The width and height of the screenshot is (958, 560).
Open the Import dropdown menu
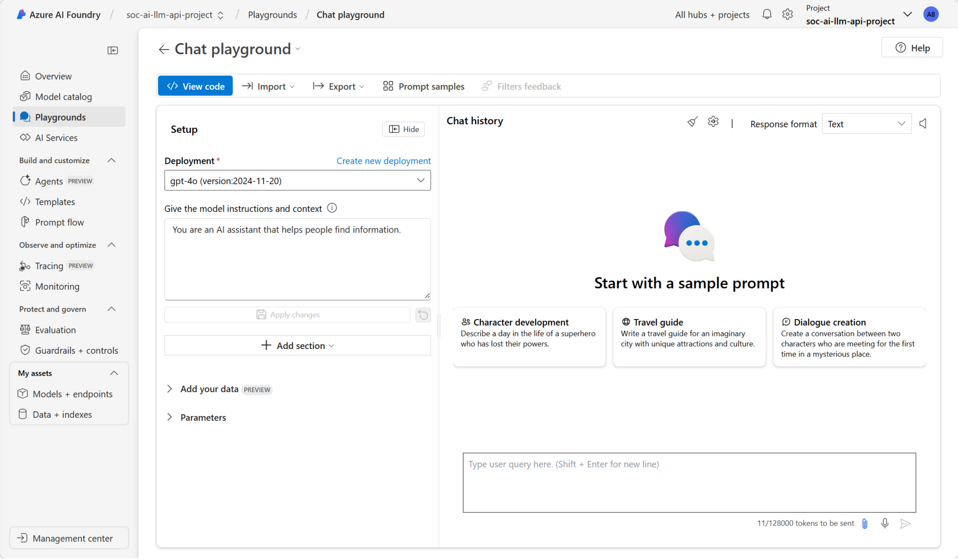(268, 87)
